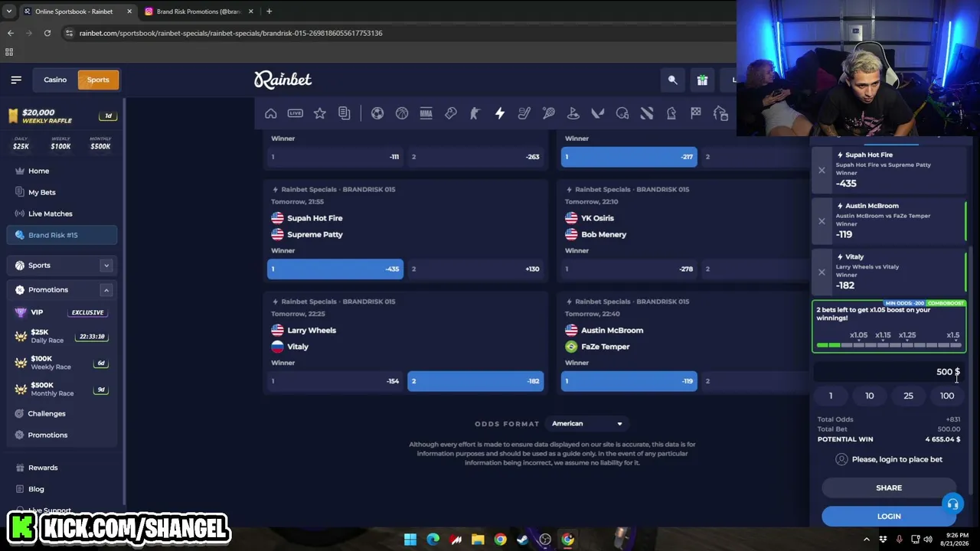Select the racing checkered flag icon
This screenshot has height=551, width=980.
pos(696,113)
